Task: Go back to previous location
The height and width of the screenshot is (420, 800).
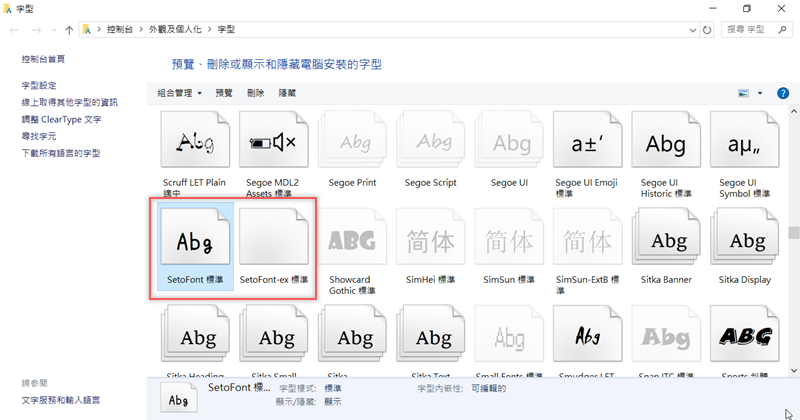Action: coord(14,30)
